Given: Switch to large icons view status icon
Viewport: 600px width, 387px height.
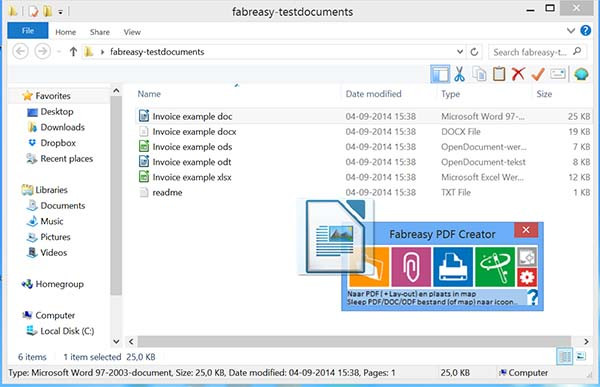Looking at the screenshot, I should (581, 356).
